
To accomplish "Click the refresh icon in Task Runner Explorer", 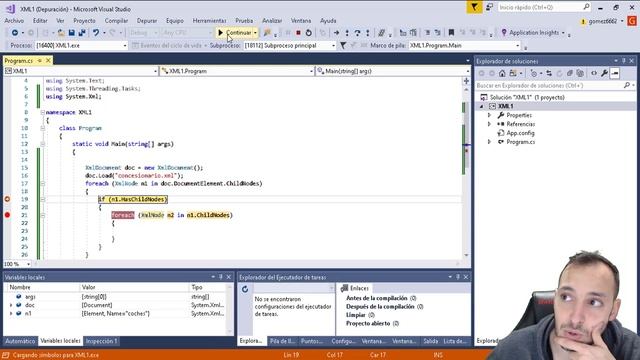I will [x=245, y=289].
